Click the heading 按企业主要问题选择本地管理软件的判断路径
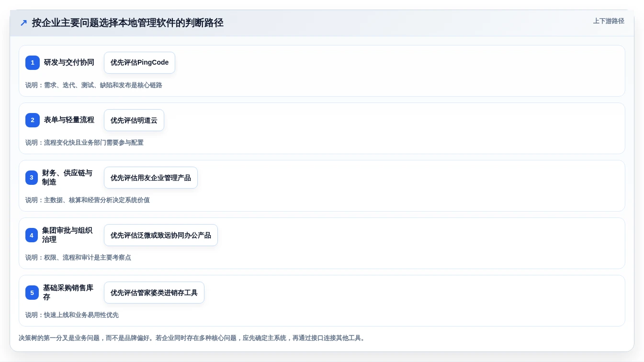The height and width of the screenshot is (362, 644). (x=128, y=23)
